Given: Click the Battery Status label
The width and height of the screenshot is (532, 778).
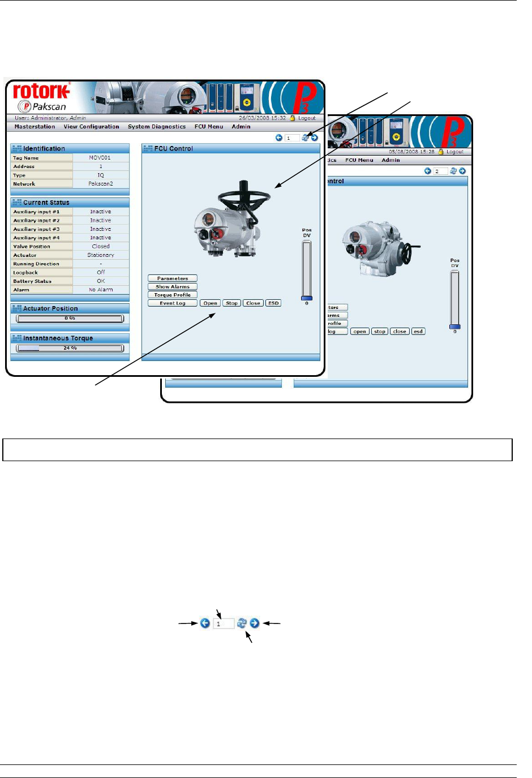Looking at the screenshot, I should (x=32, y=281).
